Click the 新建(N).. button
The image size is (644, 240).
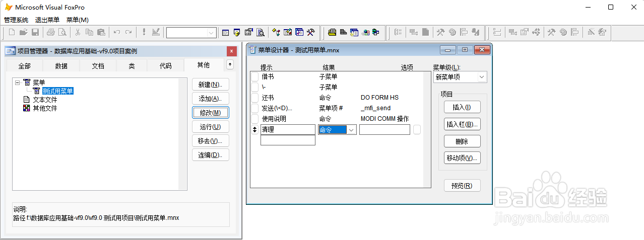211,85
